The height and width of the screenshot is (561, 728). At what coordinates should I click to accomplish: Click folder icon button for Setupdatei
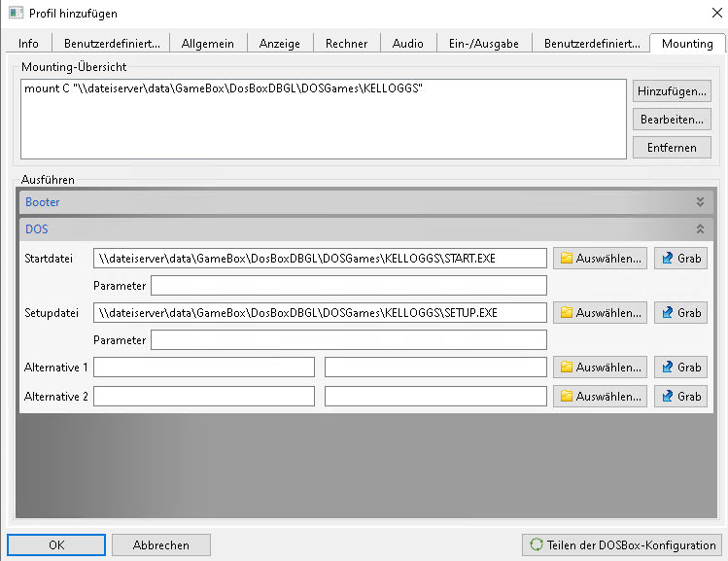click(x=600, y=313)
